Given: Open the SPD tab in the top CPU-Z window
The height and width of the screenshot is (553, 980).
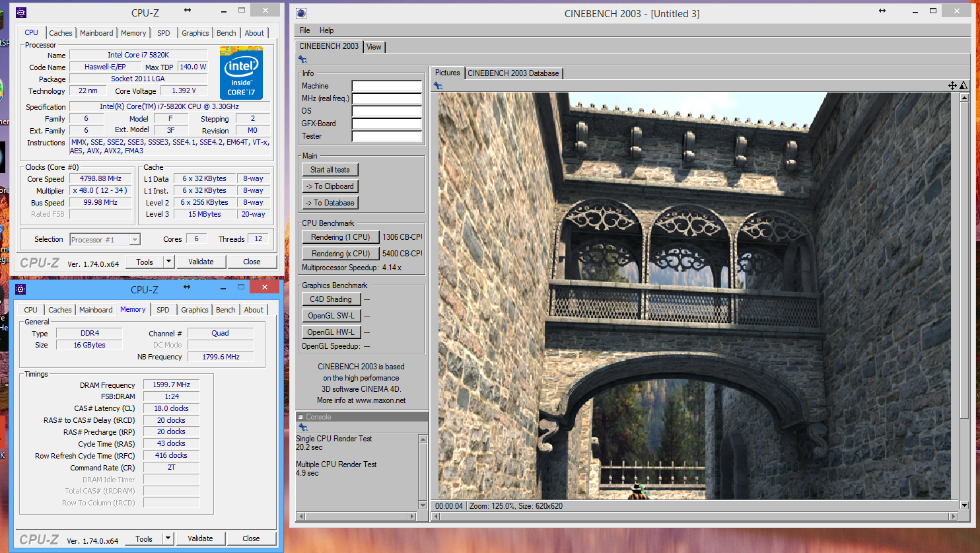Looking at the screenshot, I should pyautogui.click(x=164, y=33).
